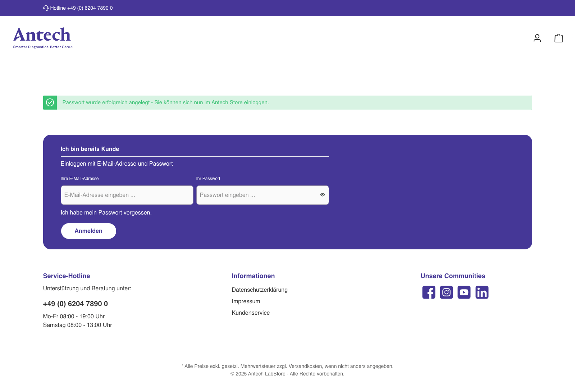575x392 pixels.
Task: Go to the Kundenservice page
Action: coord(251,313)
